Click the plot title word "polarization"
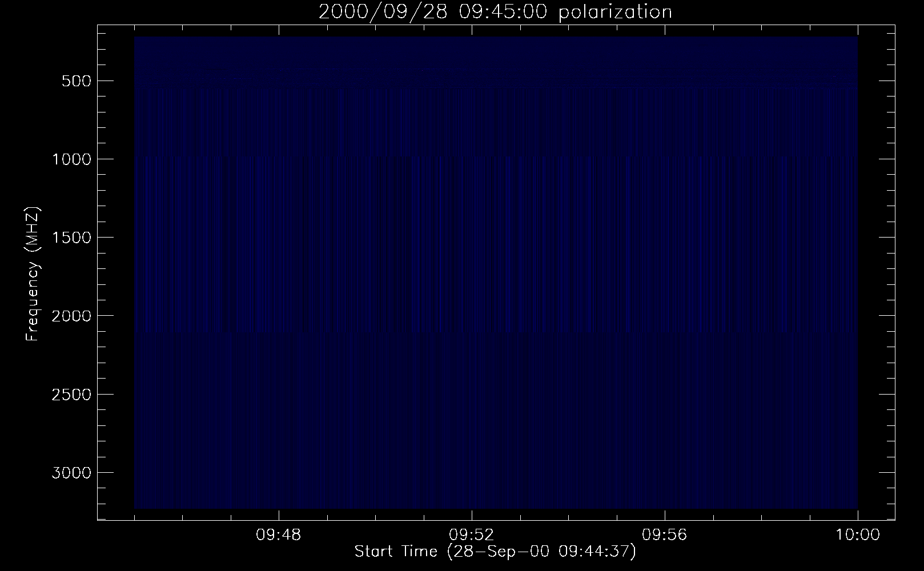The height and width of the screenshot is (571, 924). [615, 12]
